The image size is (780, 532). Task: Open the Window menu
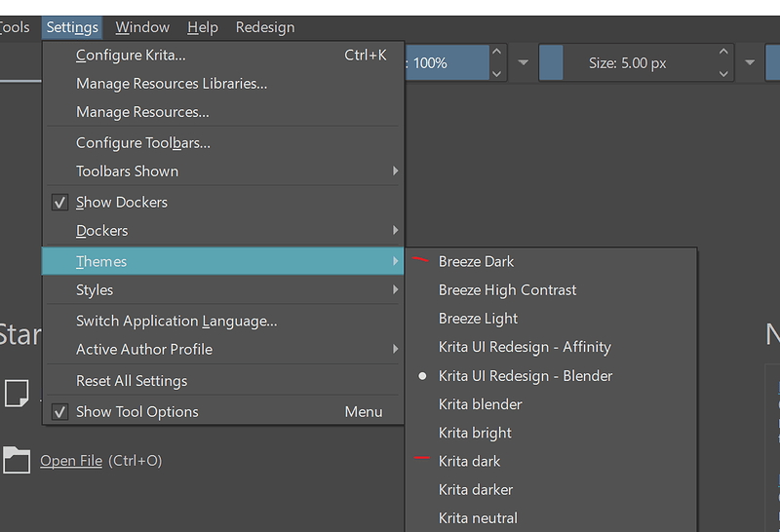coord(142,27)
